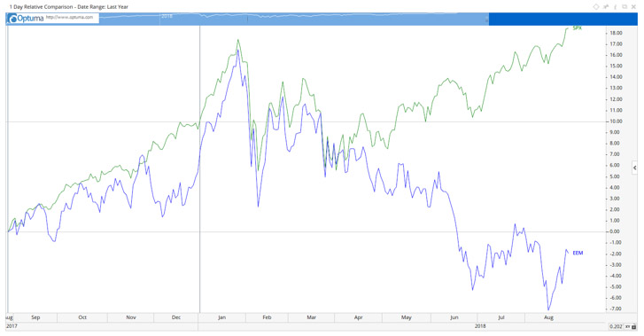Click the -3.00 price scale value
Viewport: 644px width, 336px height.
616,265
